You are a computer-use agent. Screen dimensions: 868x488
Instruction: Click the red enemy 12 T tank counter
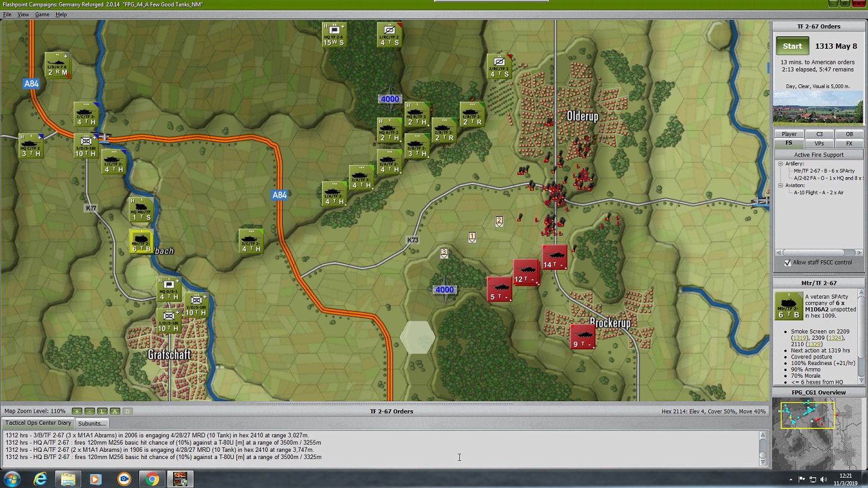point(526,272)
